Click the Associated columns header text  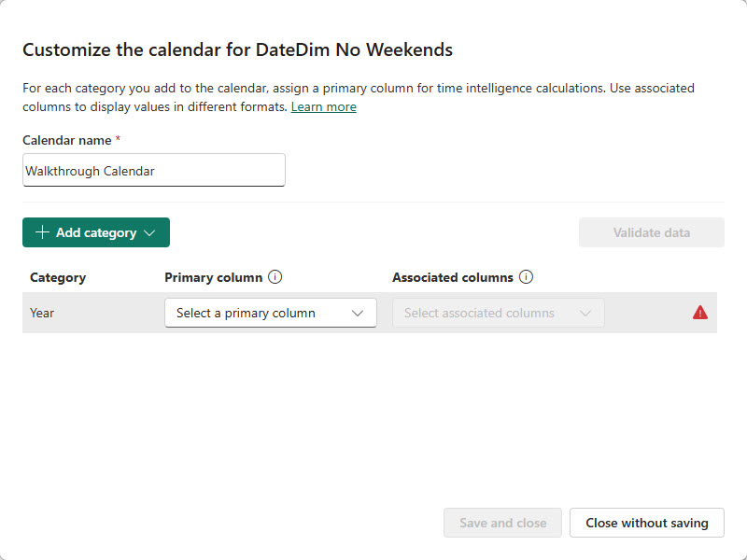(x=453, y=277)
